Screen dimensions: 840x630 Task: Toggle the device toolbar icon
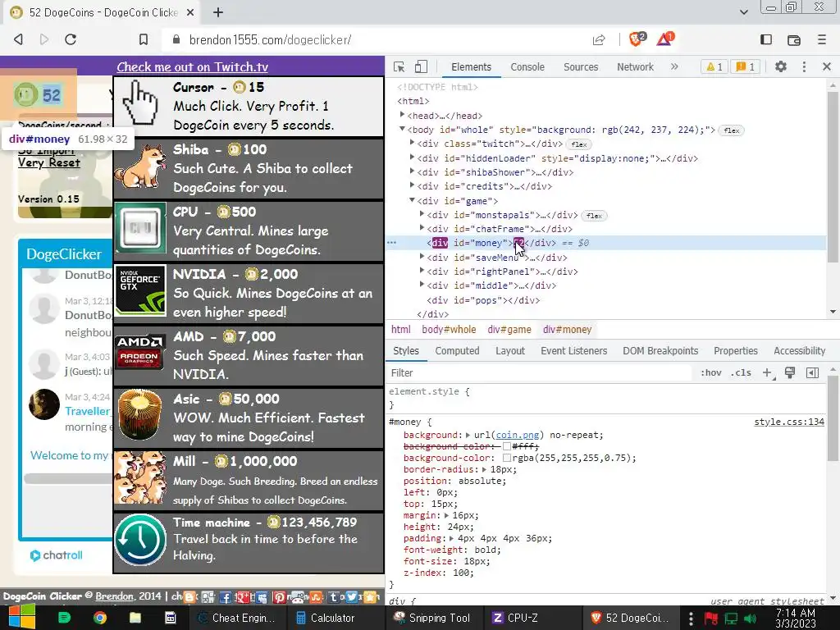tap(421, 67)
